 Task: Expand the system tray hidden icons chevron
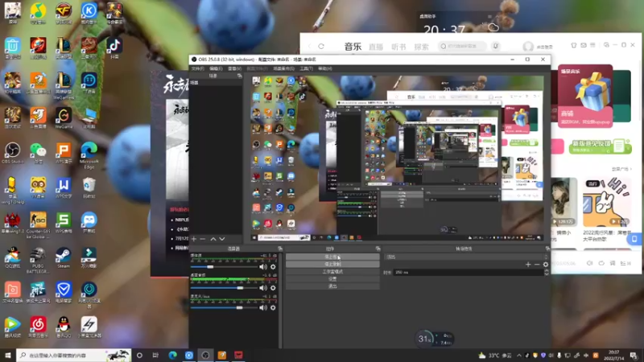tap(518, 356)
